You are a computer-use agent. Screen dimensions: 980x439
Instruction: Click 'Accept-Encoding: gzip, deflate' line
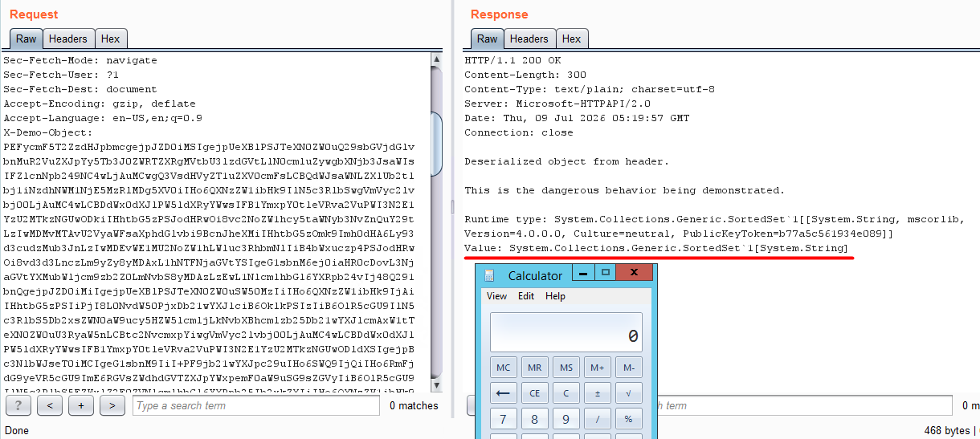click(100, 104)
